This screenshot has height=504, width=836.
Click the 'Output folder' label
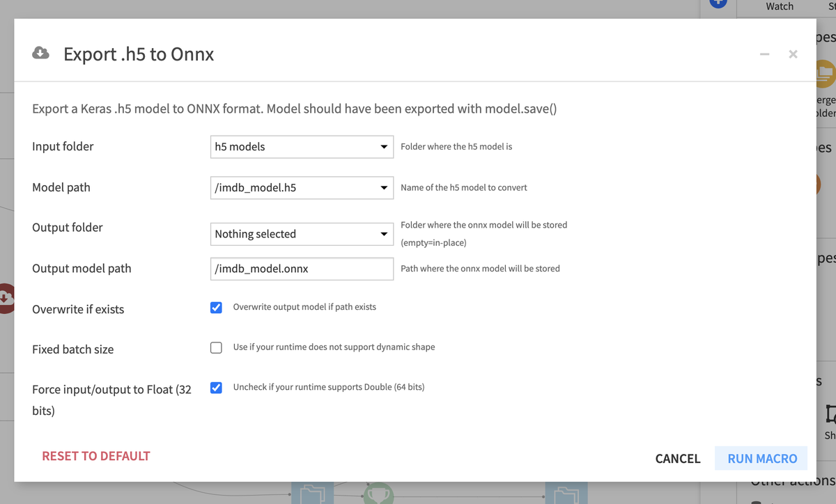pos(68,228)
